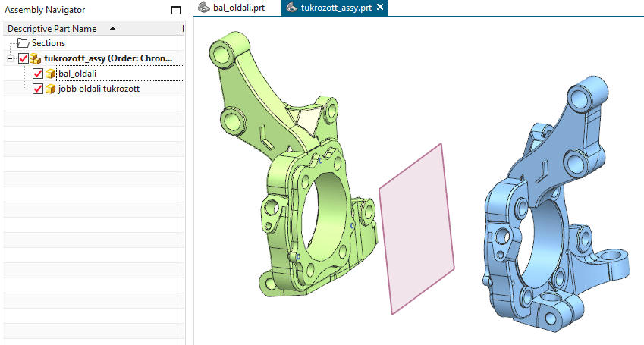Toggle sort arrow on Descriptive Part Name
This screenshot has height=345, width=644.
point(112,29)
